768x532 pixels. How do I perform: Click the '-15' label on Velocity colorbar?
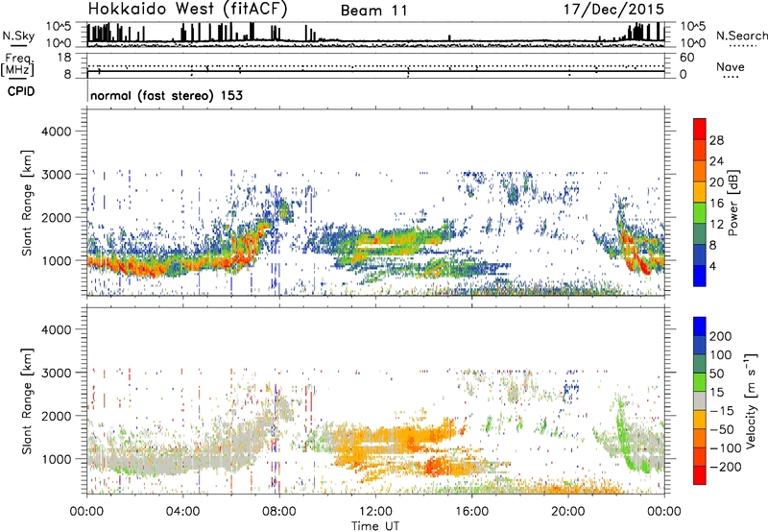pos(722,410)
